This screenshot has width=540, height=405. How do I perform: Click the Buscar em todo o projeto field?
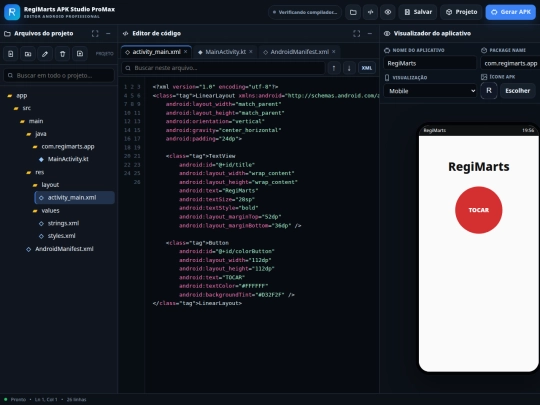click(59, 75)
